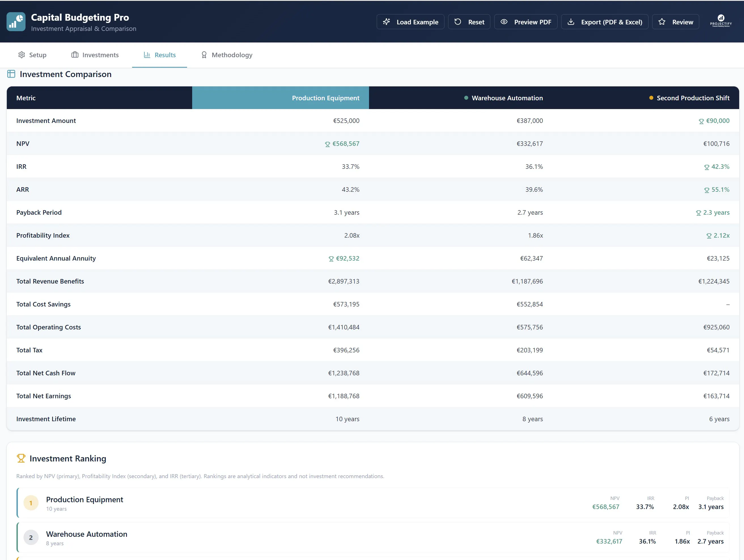Click the Equivalent Annual Annuity label
Image resolution: width=744 pixels, height=560 pixels.
click(x=56, y=258)
